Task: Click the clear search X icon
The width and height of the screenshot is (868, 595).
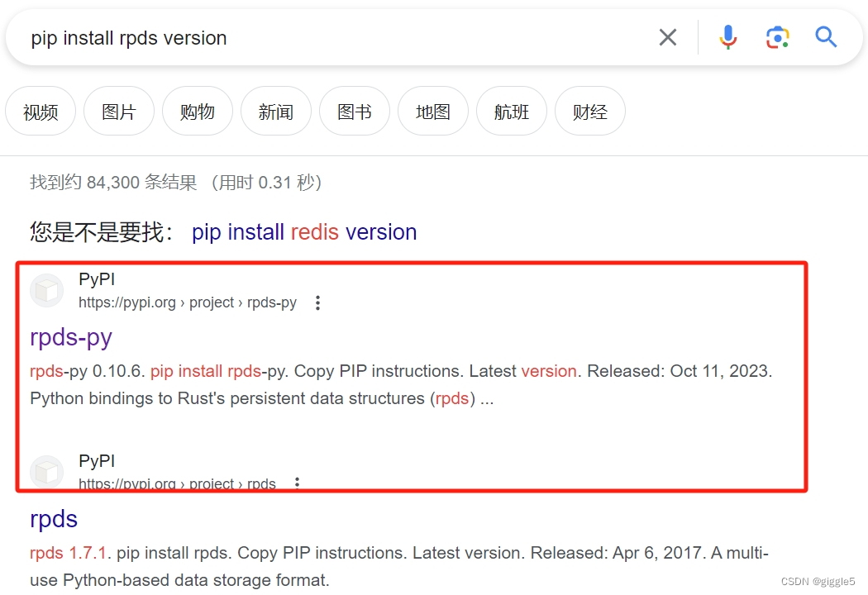Action: click(x=668, y=36)
